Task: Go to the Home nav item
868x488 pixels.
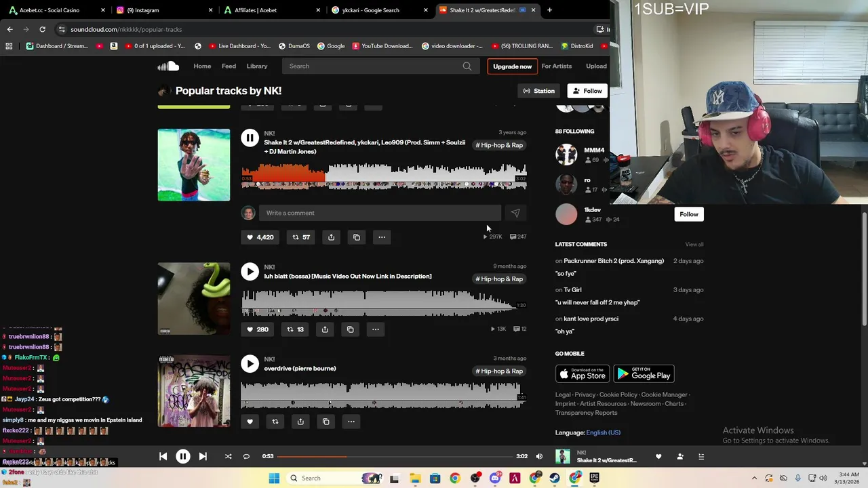Action: pyautogui.click(x=202, y=66)
